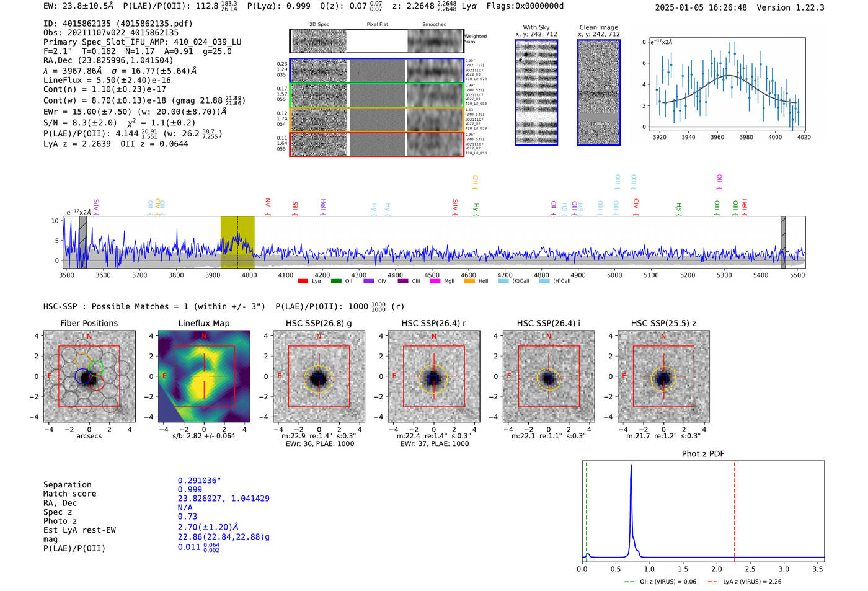The width and height of the screenshot is (868, 591).
Task: Click the red CIV line marker above spectrum
Action: pyautogui.click(x=636, y=206)
